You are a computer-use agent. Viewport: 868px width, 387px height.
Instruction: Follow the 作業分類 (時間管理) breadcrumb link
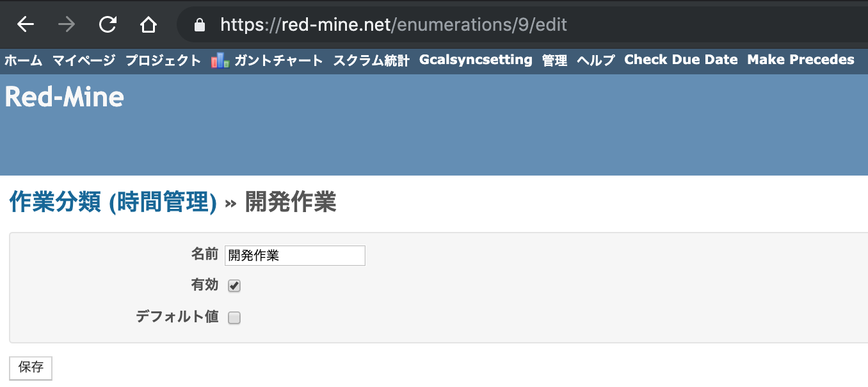point(113,202)
